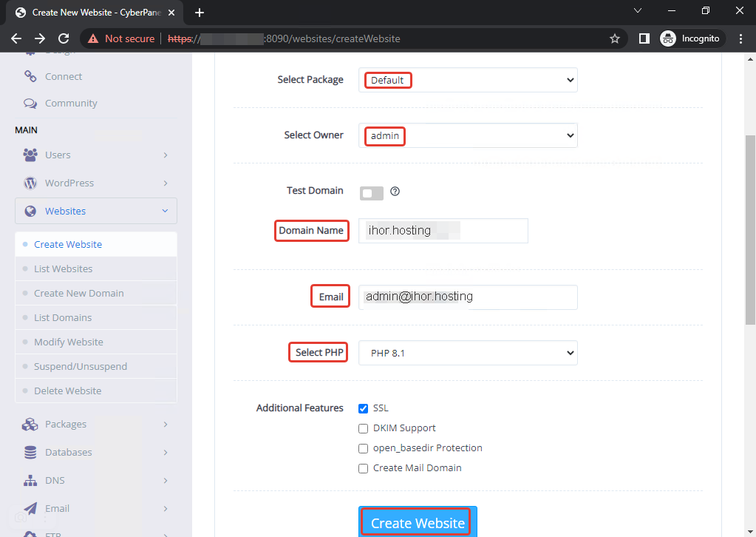The width and height of the screenshot is (756, 537).
Task: Expand the WordPress menu chevron
Action: [x=166, y=183]
